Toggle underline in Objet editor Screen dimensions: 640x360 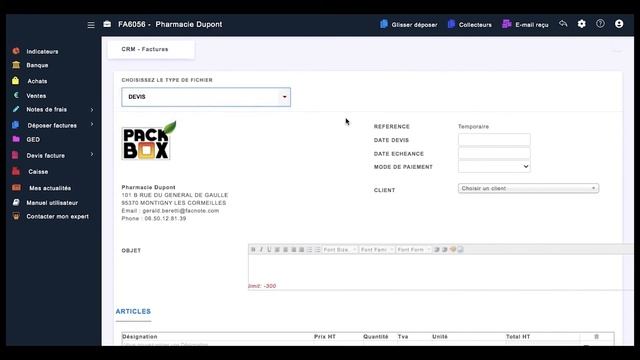[269, 250]
